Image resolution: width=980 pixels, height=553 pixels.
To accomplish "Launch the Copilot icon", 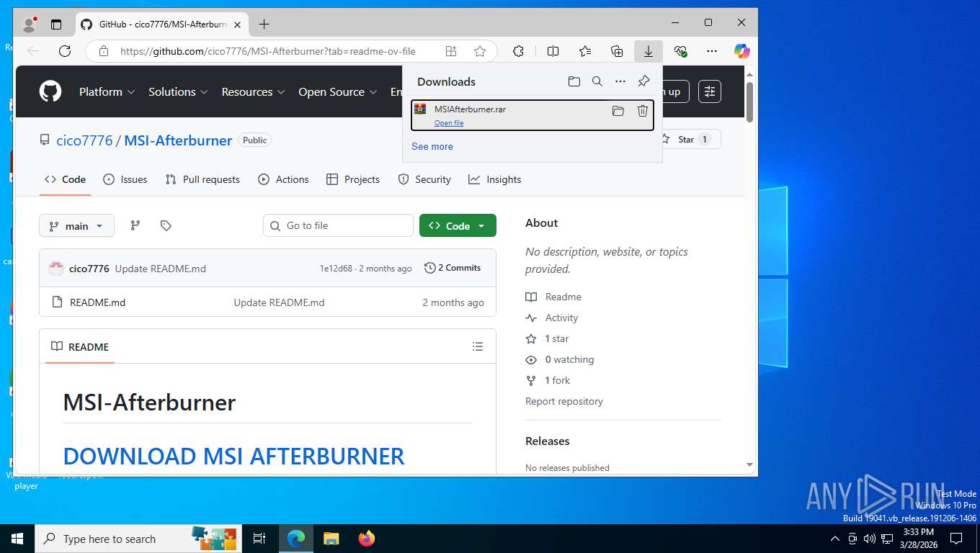I will coord(742,51).
